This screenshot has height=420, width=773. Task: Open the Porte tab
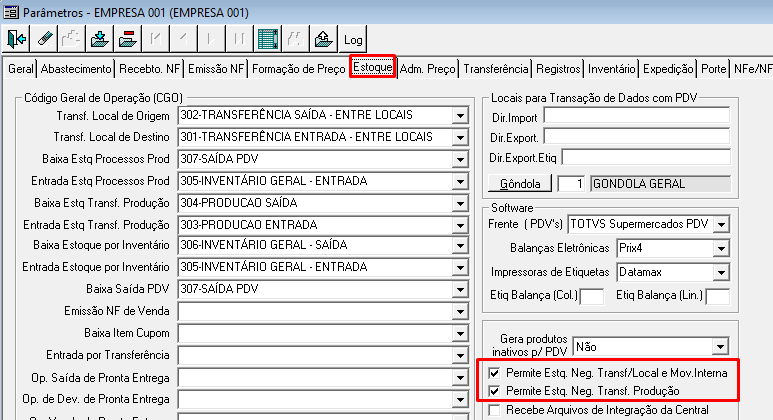pos(713,69)
